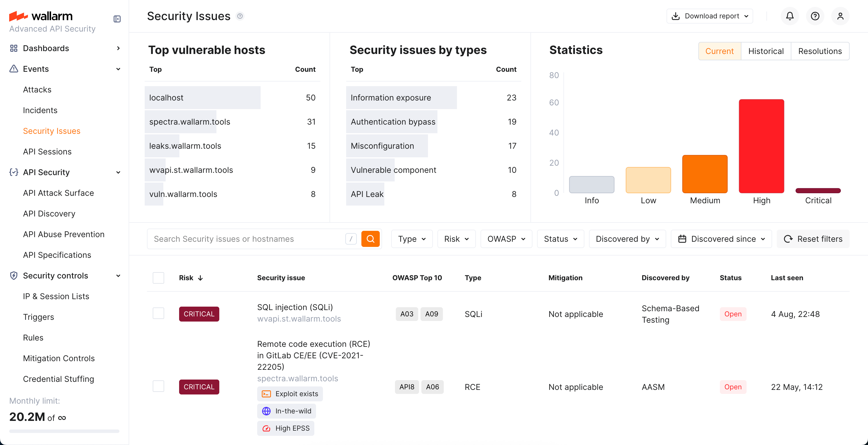The image size is (868, 445).
Task: Collapse the sidebar using the panel icon
Action: point(117,19)
